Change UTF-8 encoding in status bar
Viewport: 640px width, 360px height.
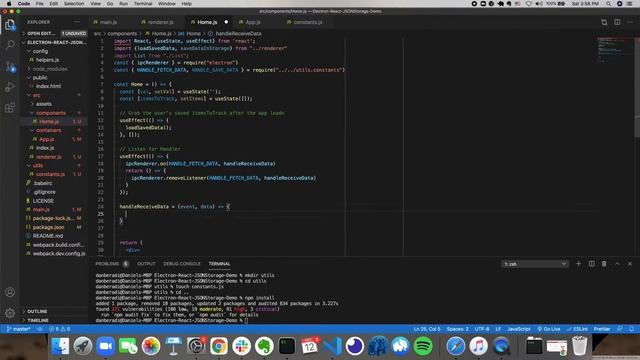click(482, 329)
